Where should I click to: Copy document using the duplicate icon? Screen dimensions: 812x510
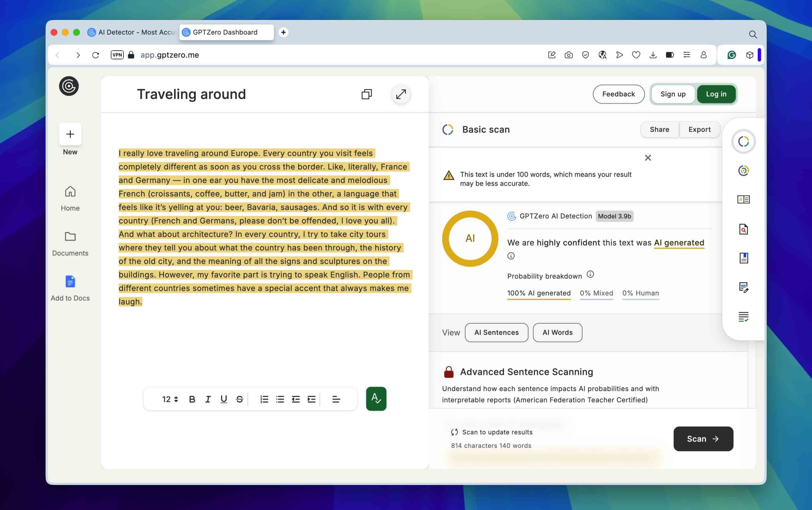367,94
